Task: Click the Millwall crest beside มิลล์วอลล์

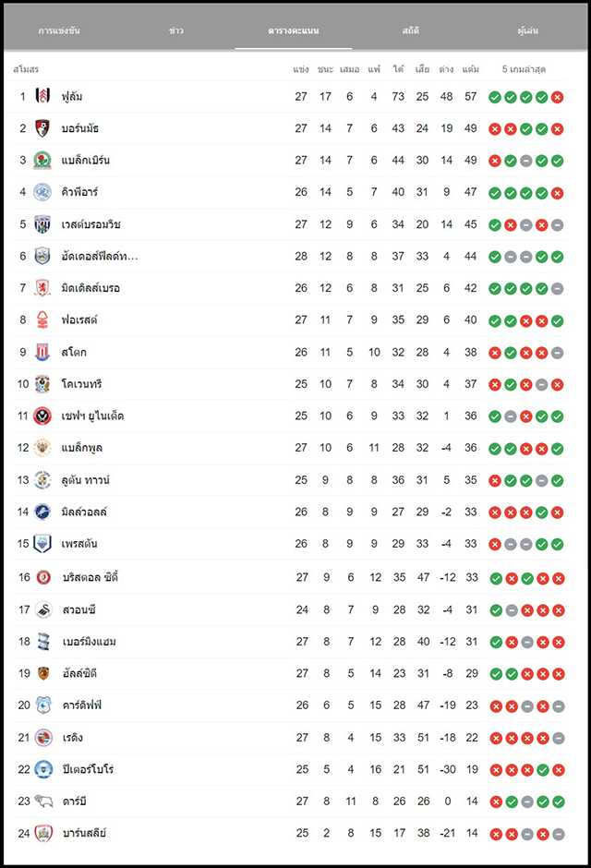Action: click(42, 512)
